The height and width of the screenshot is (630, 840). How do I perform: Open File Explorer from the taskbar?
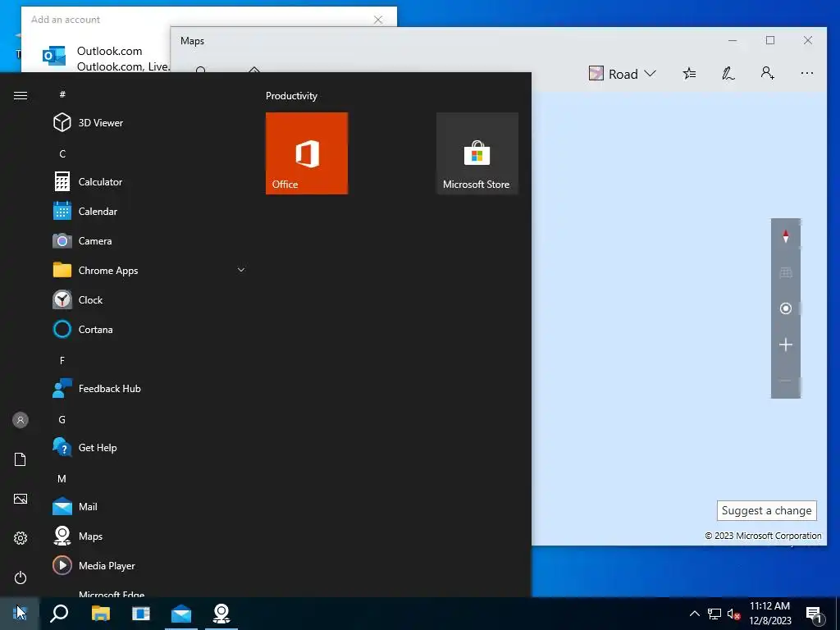coord(101,614)
